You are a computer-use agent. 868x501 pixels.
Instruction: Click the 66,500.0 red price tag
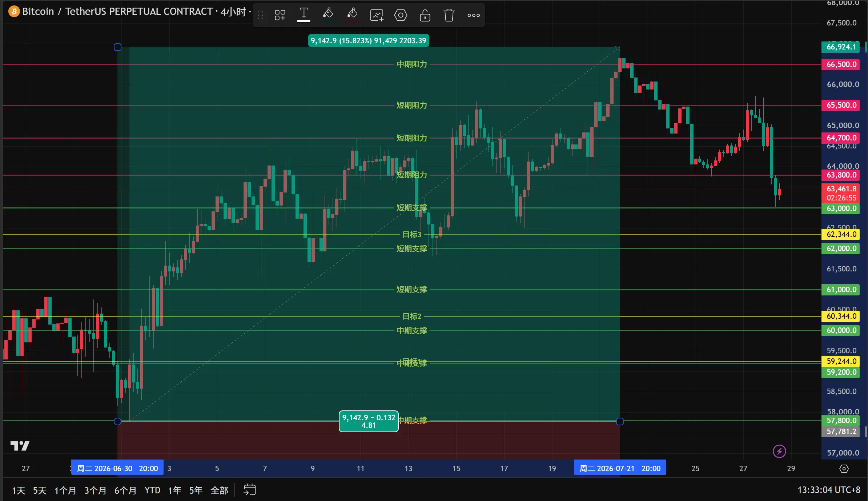[x=840, y=64]
